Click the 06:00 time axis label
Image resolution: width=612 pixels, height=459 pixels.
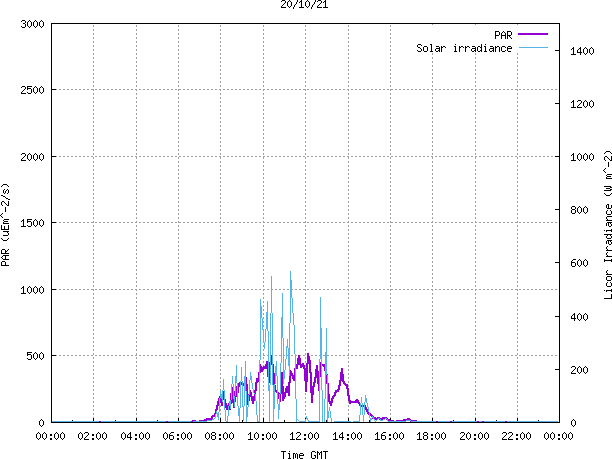(x=177, y=436)
